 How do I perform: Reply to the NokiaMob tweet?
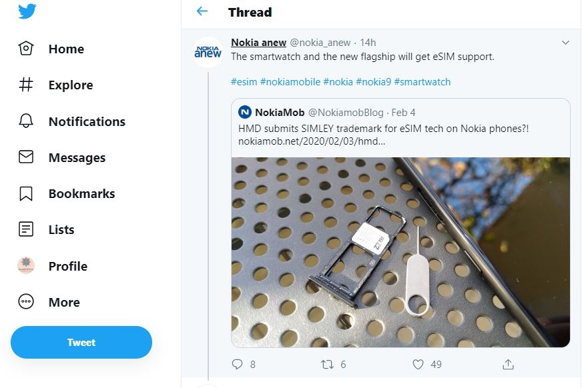click(237, 364)
